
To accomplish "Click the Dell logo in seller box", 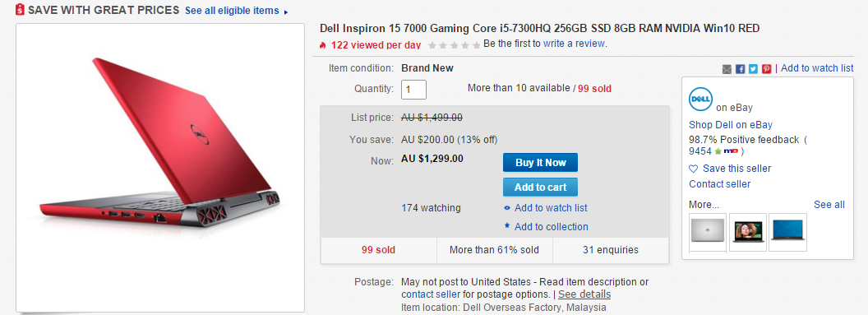I will pyautogui.click(x=699, y=99).
